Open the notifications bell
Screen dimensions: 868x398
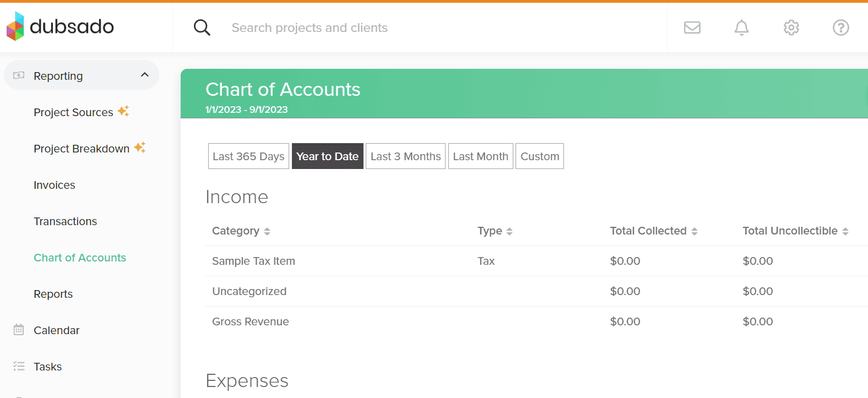coord(741,28)
